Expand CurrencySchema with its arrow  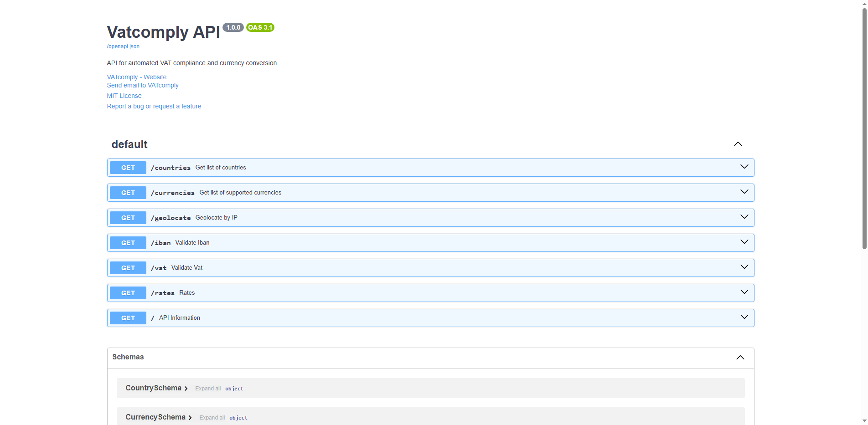click(x=190, y=418)
